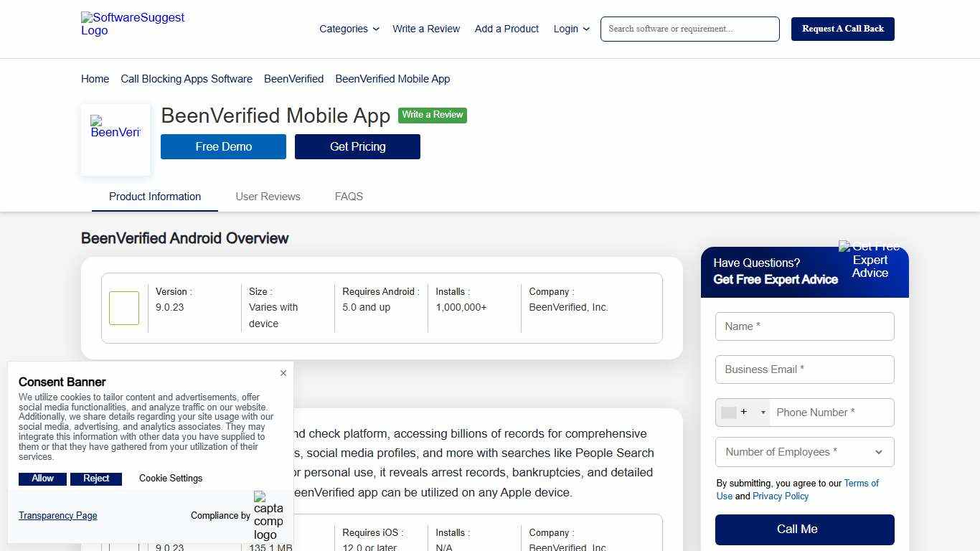980x551 pixels.
Task: View the Privacy Policy
Action: coord(780,496)
